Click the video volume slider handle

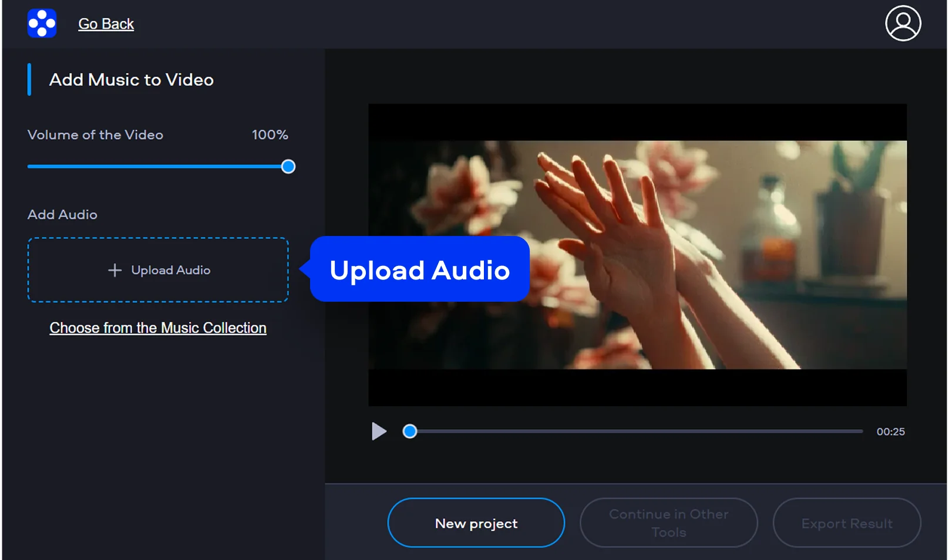[288, 167]
